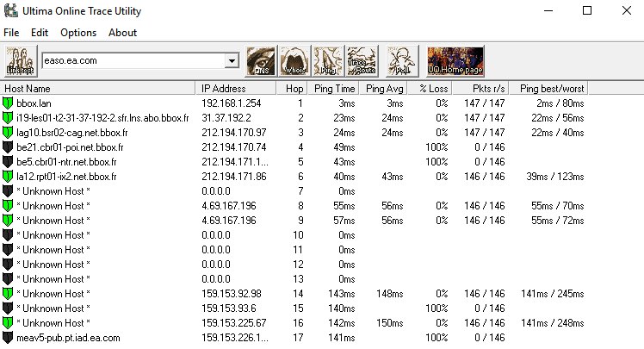Click ping average 150ms value
The image size is (644, 349).
(390, 322)
